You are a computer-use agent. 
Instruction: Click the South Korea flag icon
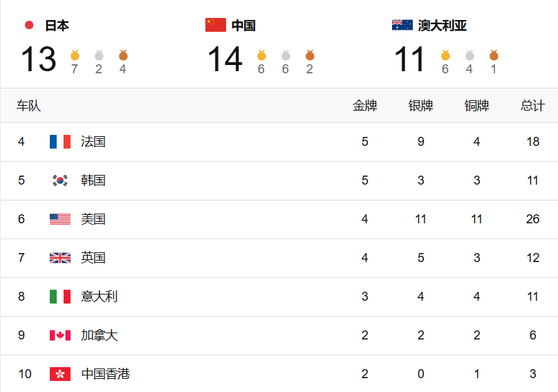point(59,180)
